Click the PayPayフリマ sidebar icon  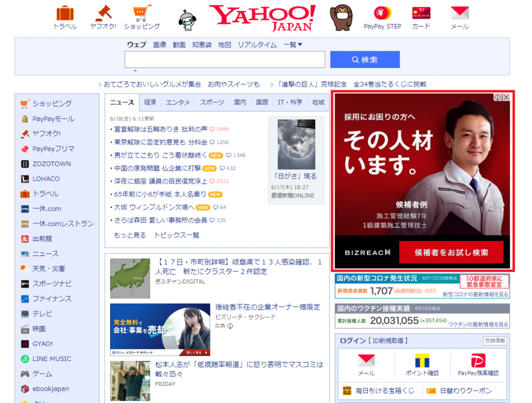[x=24, y=149]
